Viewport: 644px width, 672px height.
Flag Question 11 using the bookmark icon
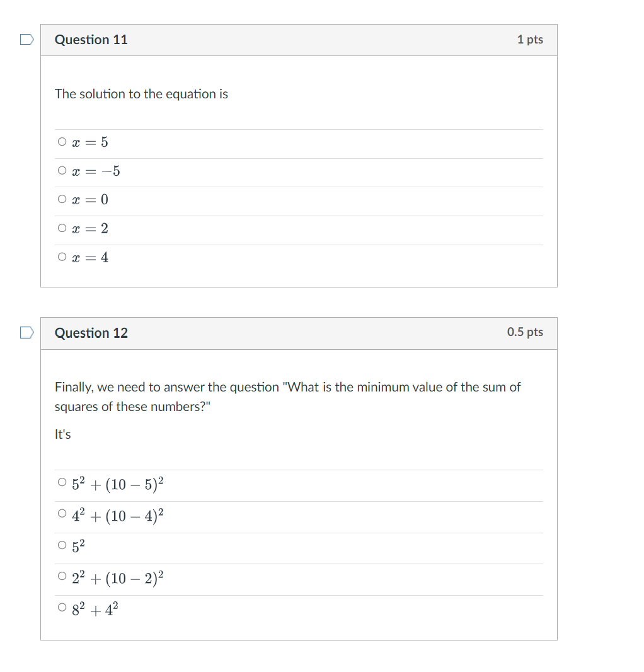(26, 39)
